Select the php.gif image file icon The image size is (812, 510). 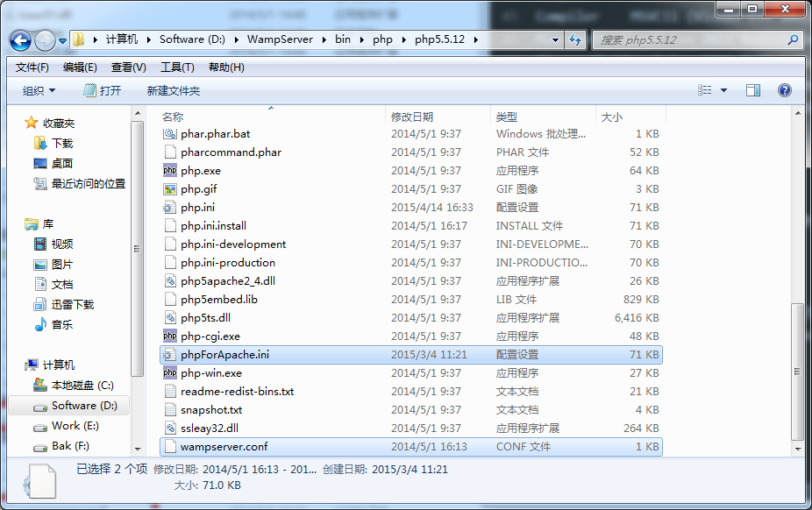click(x=170, y=188)
